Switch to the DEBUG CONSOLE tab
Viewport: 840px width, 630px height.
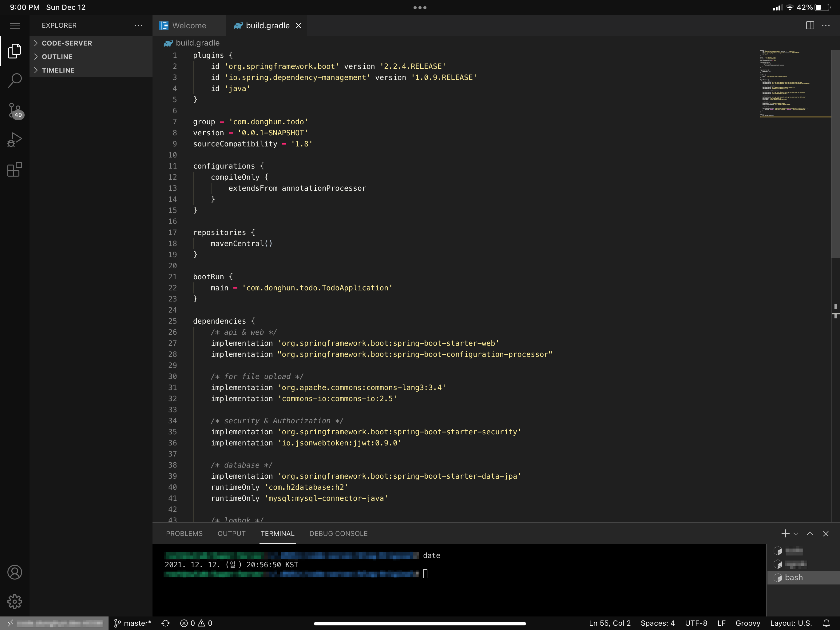point(338,533)
